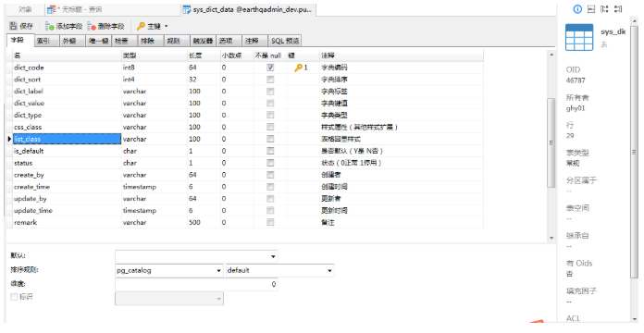This screenshot has height=333, width=644.
Task: Click the blue information icon
Action: click(x=577, y=9)
